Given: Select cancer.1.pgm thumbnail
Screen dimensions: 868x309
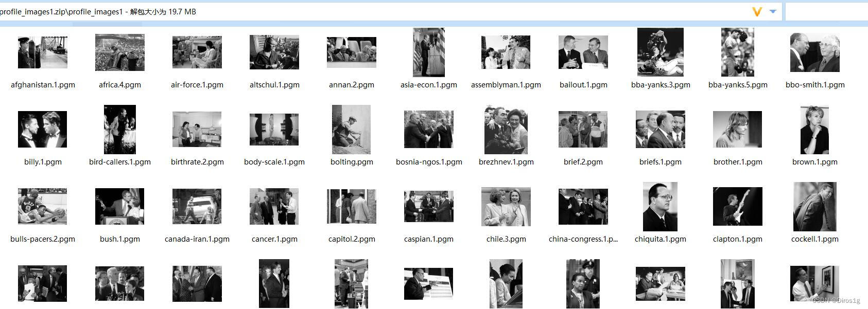Looking at the screenshot, I should 274,207.
